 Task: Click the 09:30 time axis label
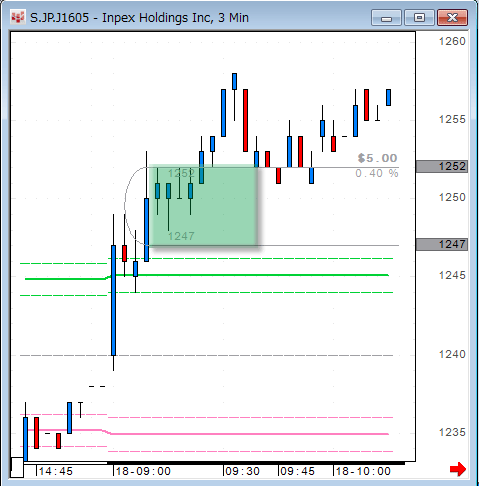[x=242, y=471]
